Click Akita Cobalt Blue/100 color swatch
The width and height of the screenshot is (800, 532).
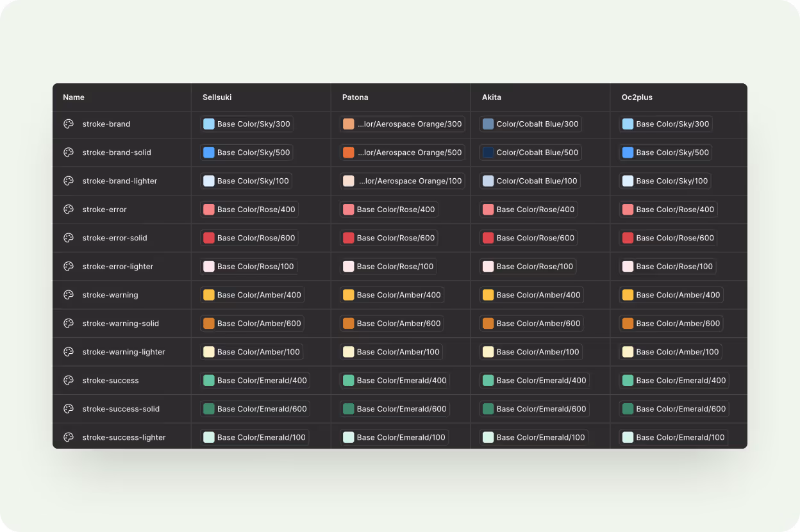coord(488,181)
